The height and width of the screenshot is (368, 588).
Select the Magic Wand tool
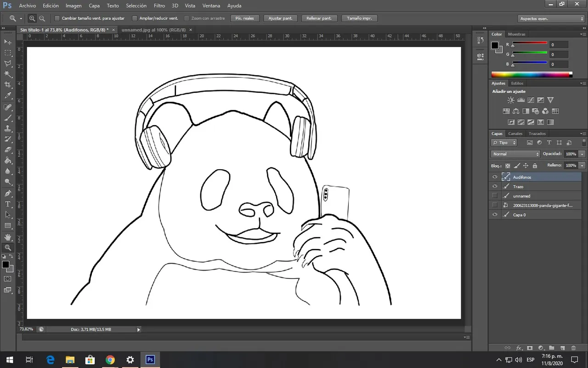(x=8, y=74)
